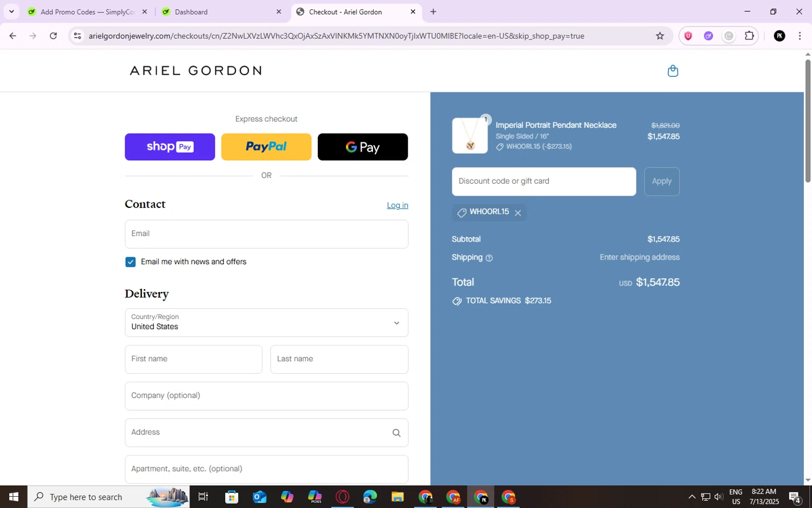
Task: Open the Windows Start menu
Action: pyautogui.click(x=14, y=497)
